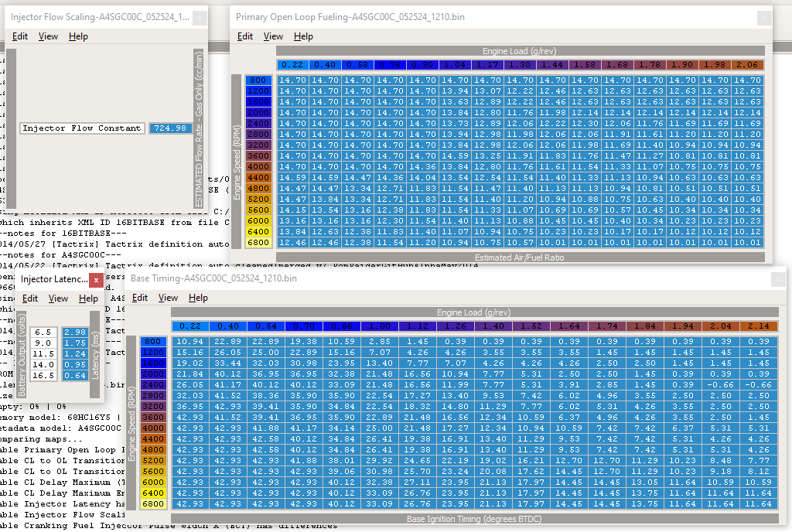
Task: Open Edit menu in Injector Latency window
Action: (30, 298)
